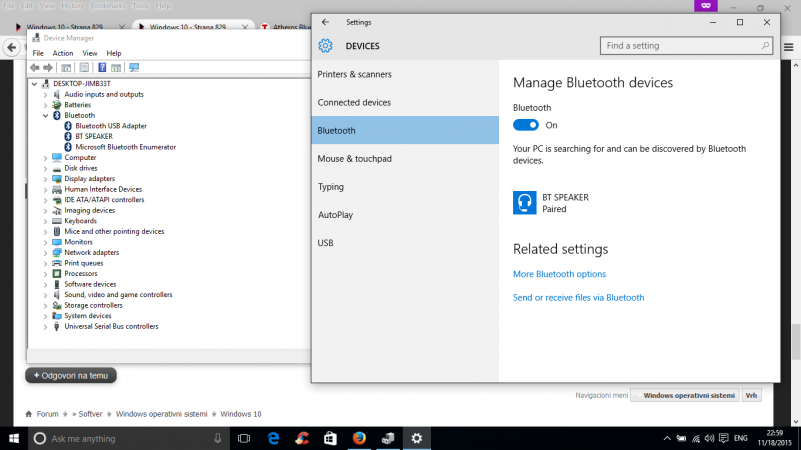Click the Forward arrow in Device Manager toolbar
The width and height of the screenshot is (801, 450).
(x=48, y=67)
